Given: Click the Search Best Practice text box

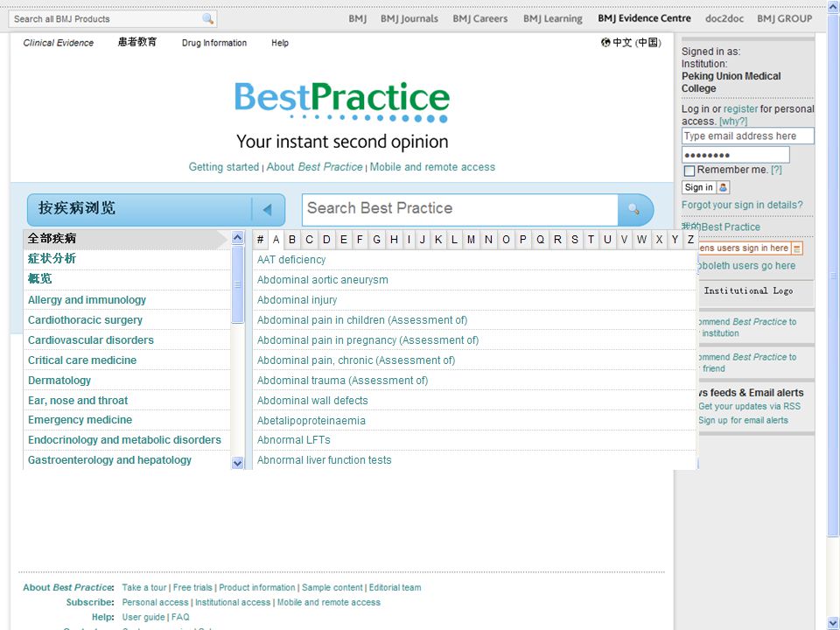Looking at the screenshot, I should 460,209.
